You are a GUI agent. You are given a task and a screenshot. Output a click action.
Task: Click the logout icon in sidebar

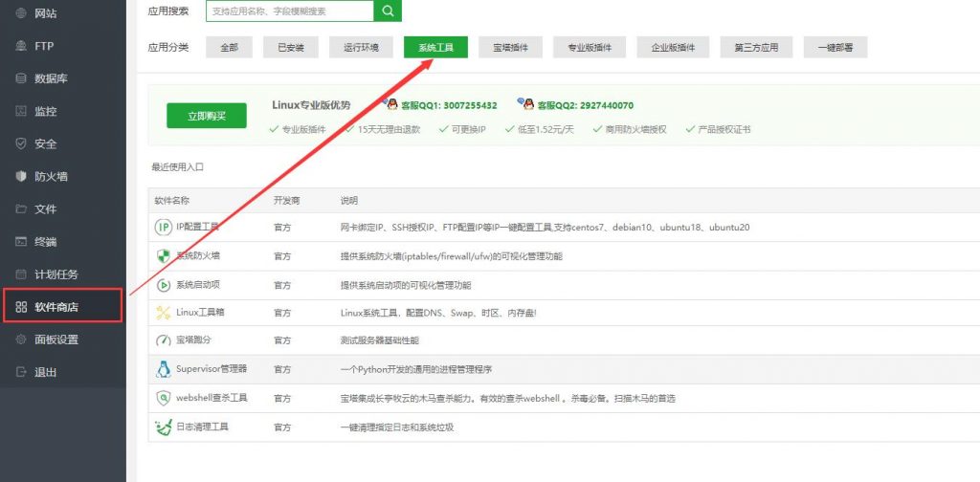click(21, 372)
